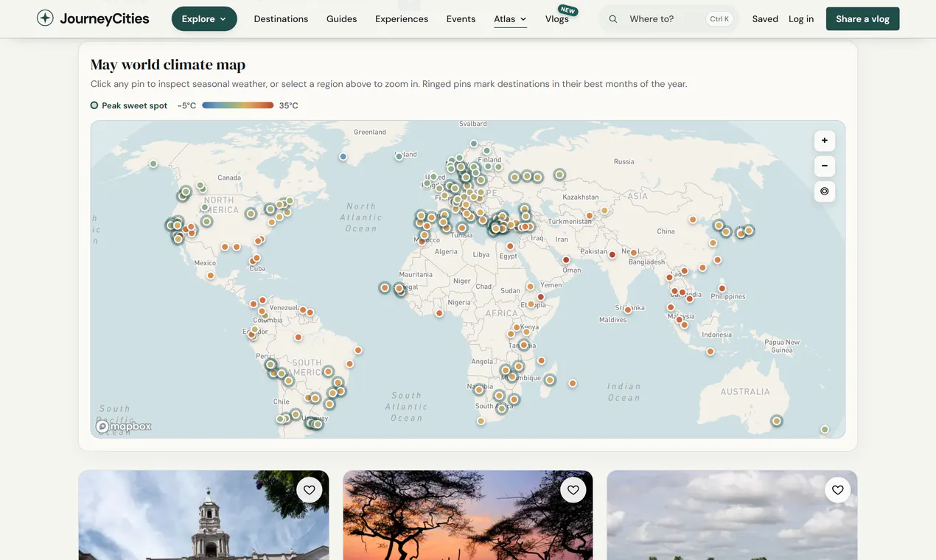The image size is (936, 560).
Task: Open the sunset tree silhouette card
Action: tap(468, 515)
